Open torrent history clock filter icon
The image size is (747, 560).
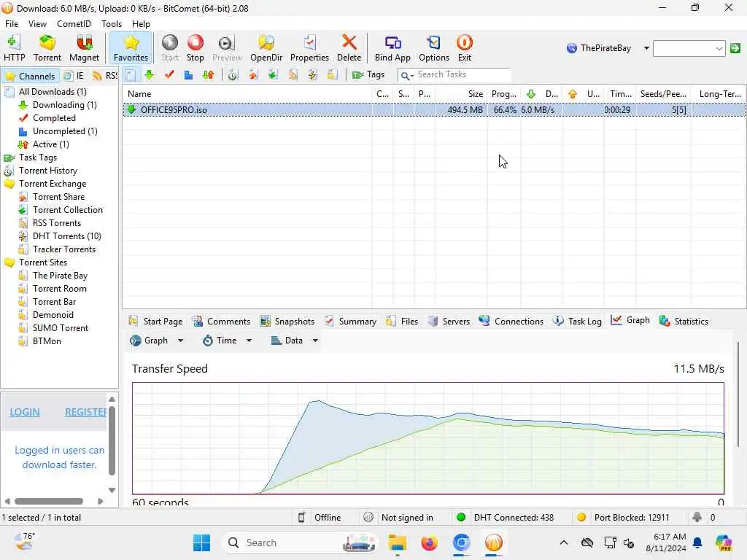click(x=233, y=75)
